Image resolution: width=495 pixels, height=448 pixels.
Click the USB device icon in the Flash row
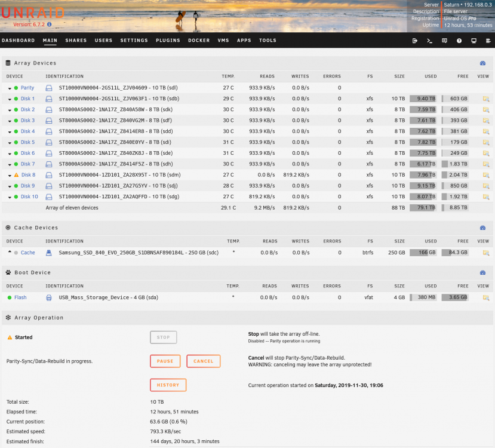click(x=48, y=297)
